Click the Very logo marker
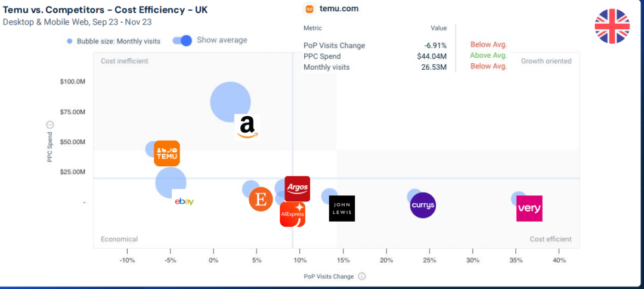This screenshot has height=289, width=644. 529,208
